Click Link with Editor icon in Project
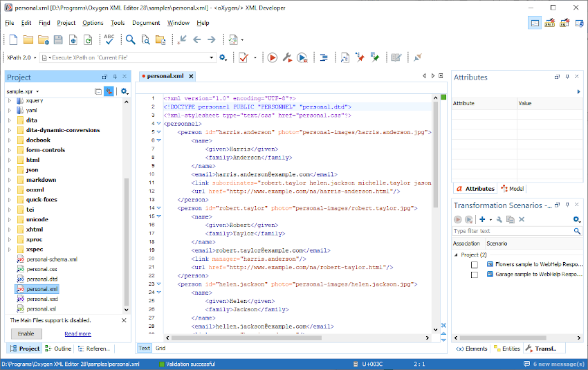Screen dimensions: 588x370 (x=109, y=91)
